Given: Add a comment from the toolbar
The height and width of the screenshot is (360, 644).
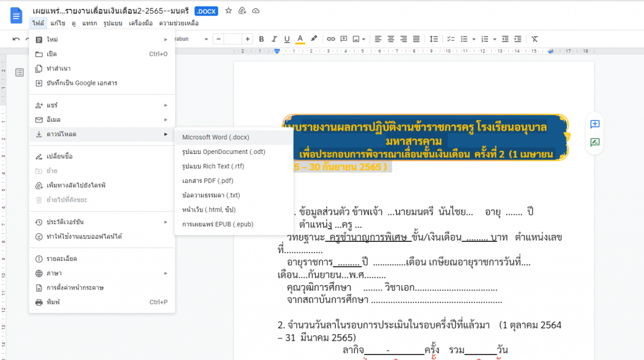Looking at the screenshot, I should (x=344, y=39).
